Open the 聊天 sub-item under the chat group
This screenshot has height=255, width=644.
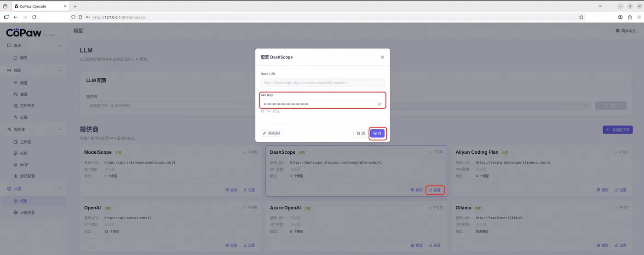click(x=24, y=58)
